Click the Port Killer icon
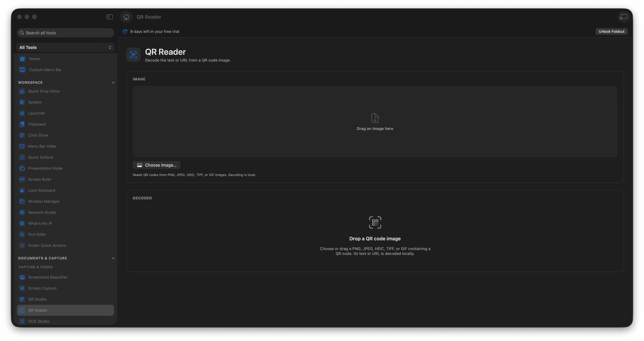Viewport: 644px width, 341px height. 22,235
